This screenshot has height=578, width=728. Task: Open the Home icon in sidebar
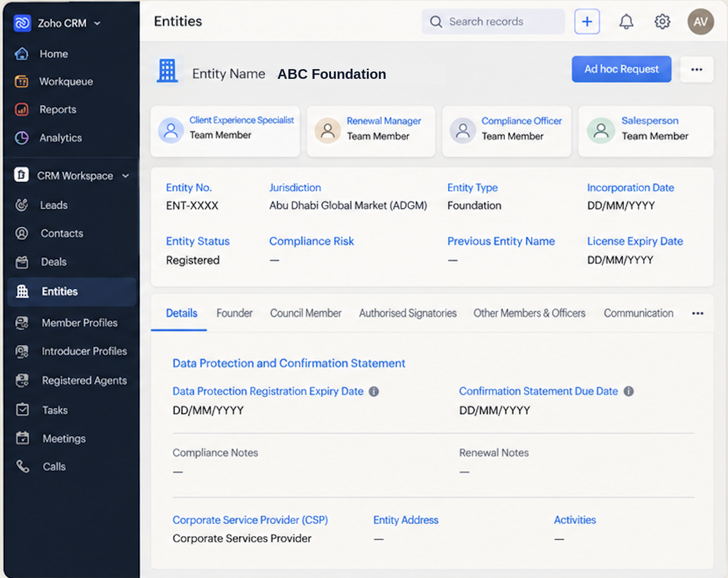[x=22, y=54]
